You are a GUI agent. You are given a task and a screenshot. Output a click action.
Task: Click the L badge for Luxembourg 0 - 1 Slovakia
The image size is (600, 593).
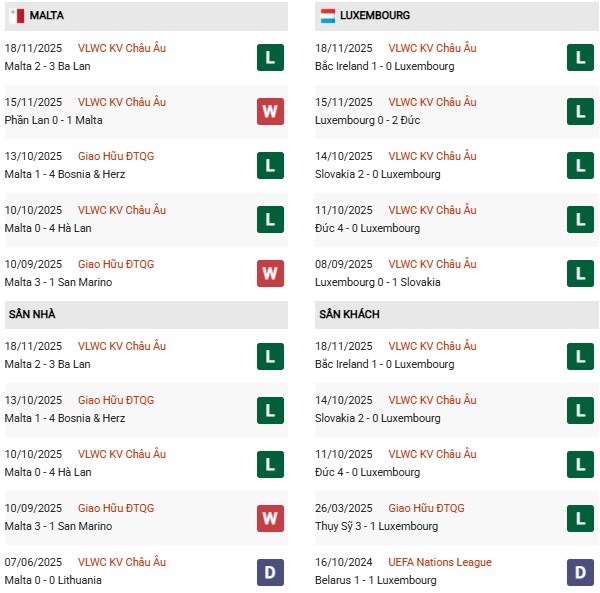tap(580, 273)
